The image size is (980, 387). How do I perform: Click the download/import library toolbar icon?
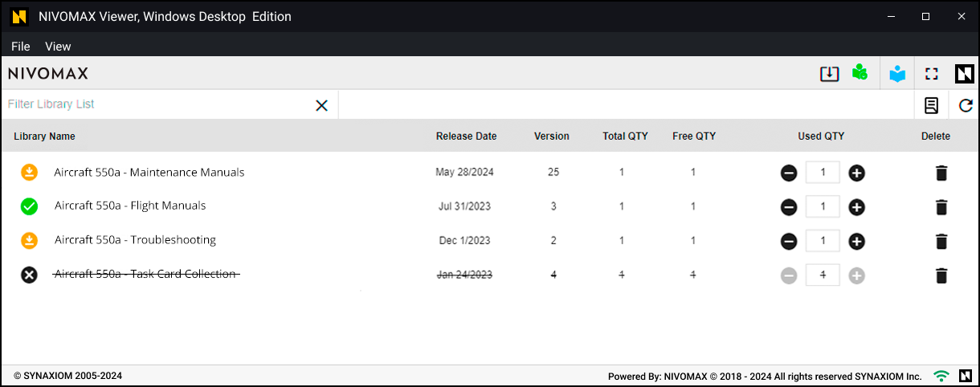(x=829, y=74)
